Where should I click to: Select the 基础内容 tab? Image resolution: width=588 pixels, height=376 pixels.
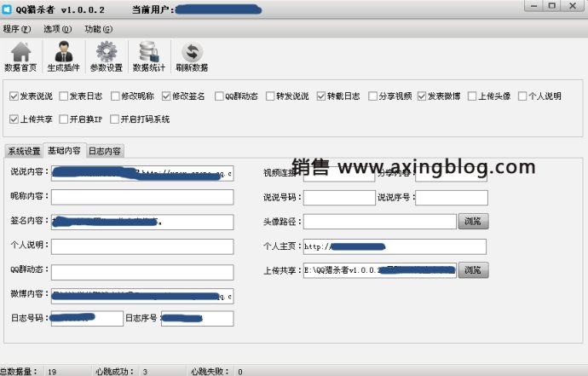pos(64,150)
